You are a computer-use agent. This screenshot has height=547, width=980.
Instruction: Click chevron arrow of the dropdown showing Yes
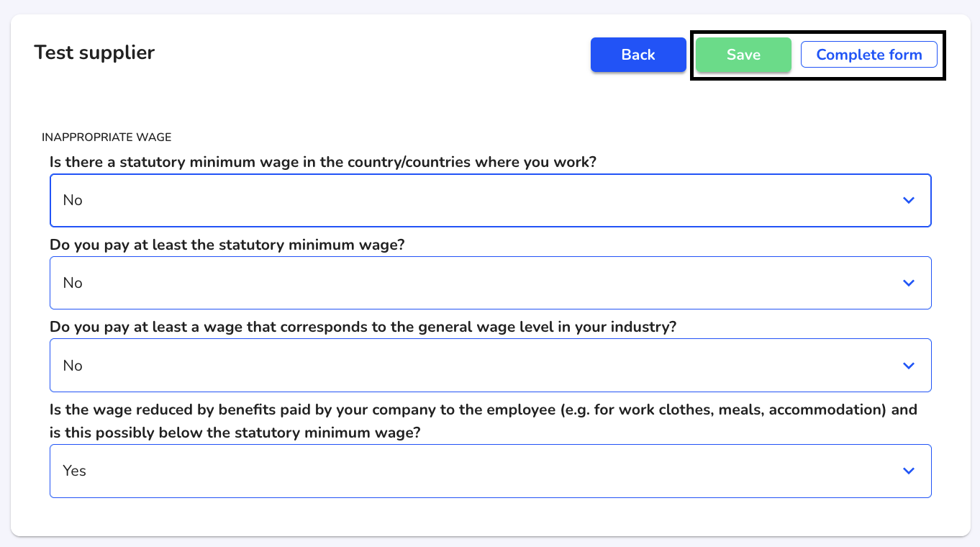tap(909, 471)
